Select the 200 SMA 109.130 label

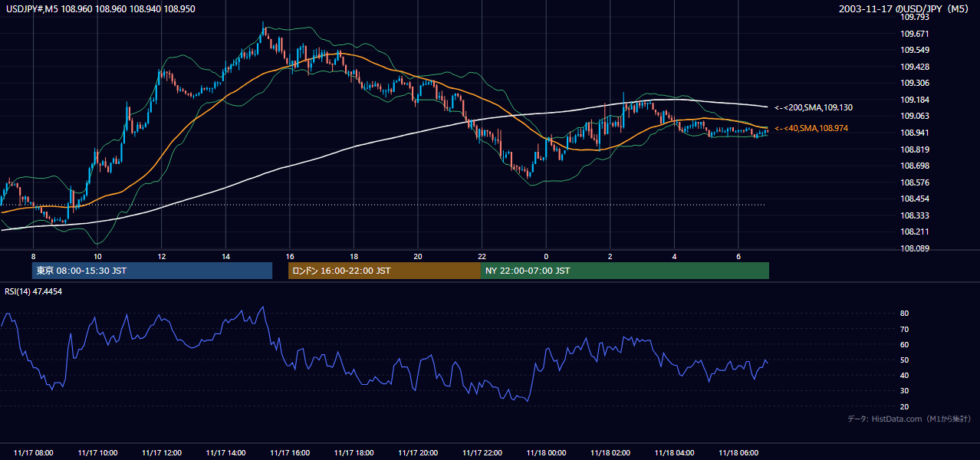814,108
